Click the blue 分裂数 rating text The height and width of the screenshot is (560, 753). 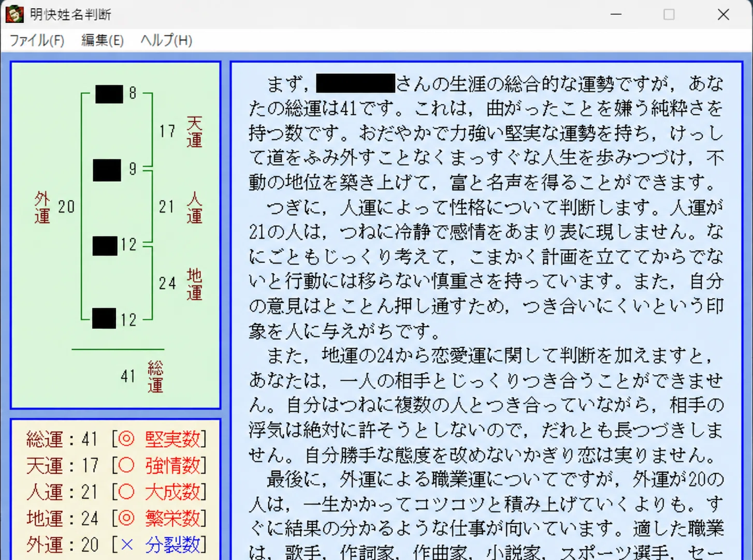pos(172,544)
